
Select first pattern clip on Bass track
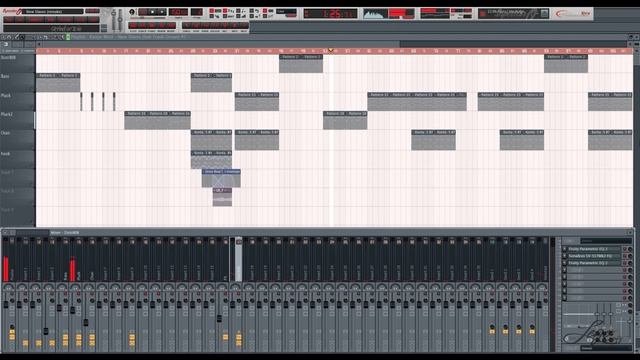[x=58, y=82]
